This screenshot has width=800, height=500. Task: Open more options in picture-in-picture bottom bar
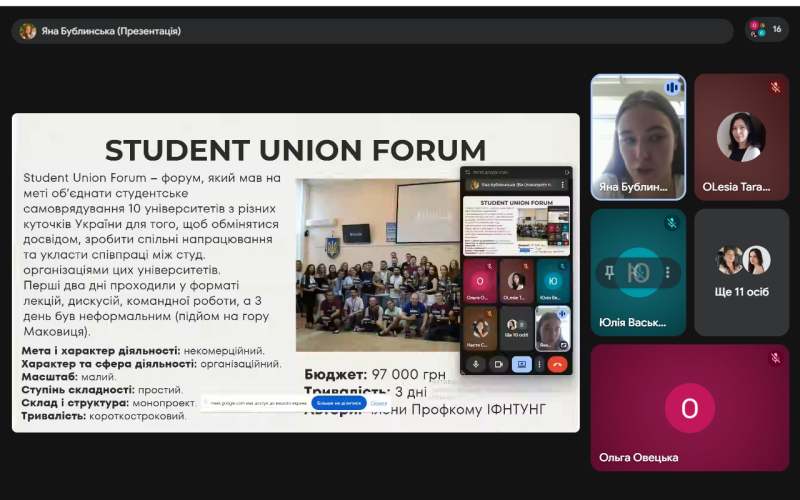click(539, 364)
